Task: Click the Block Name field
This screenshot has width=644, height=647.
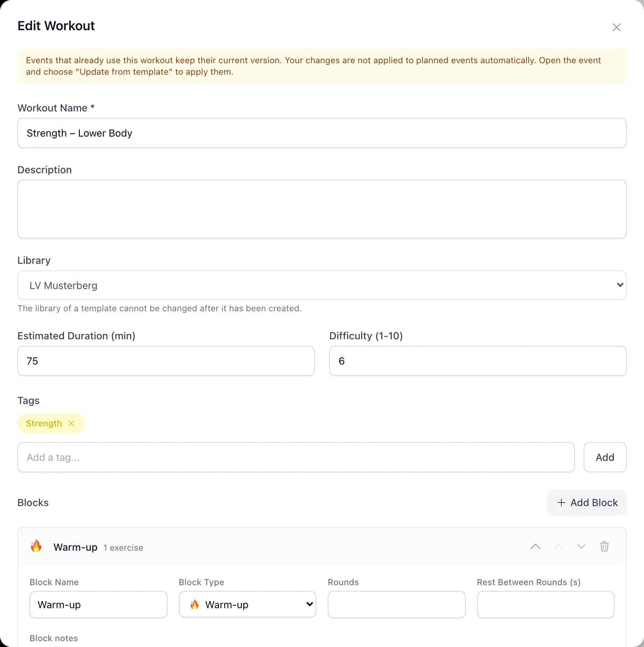Action: pyautogui.click(x=98, y=605)
